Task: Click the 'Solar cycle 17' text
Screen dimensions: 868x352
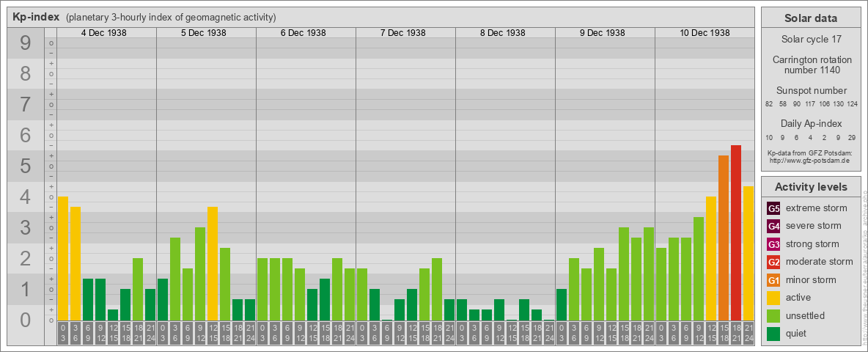Action: (811, 40)
